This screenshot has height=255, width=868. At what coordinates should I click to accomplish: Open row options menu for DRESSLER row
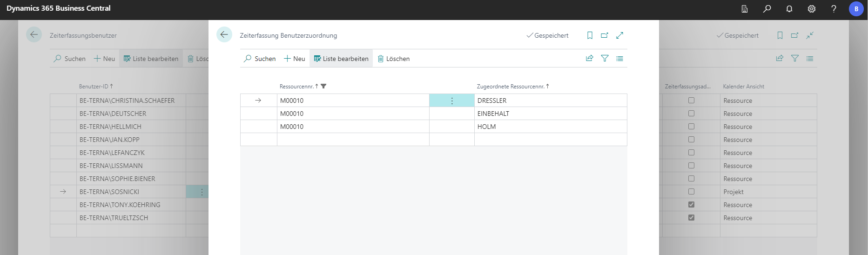point(451,101)
